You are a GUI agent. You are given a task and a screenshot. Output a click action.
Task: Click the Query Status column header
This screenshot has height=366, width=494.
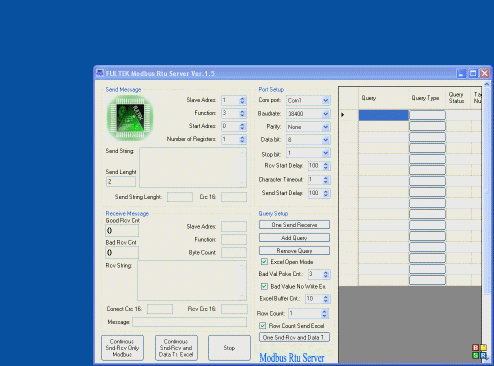click(458, 98)
